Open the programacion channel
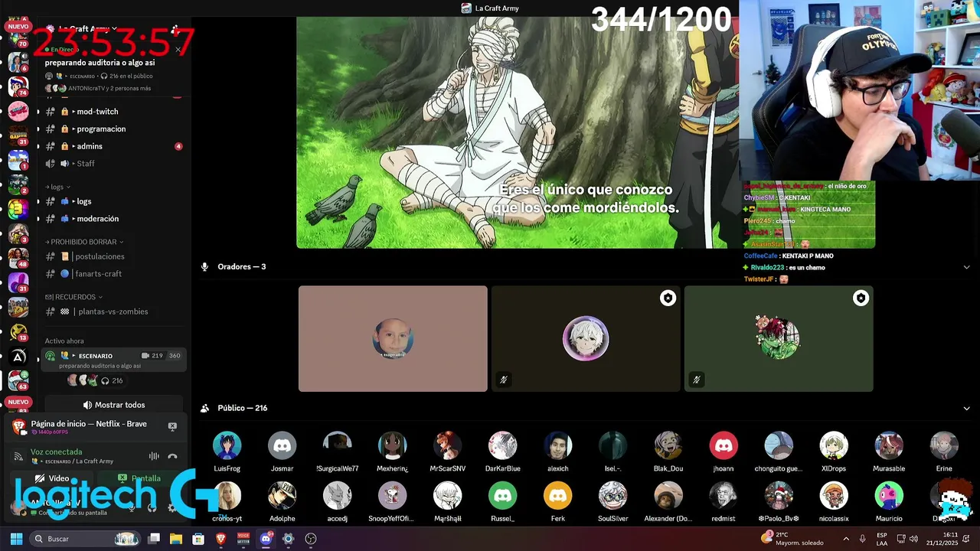The image size is (980, 551). tap(113, 129)
